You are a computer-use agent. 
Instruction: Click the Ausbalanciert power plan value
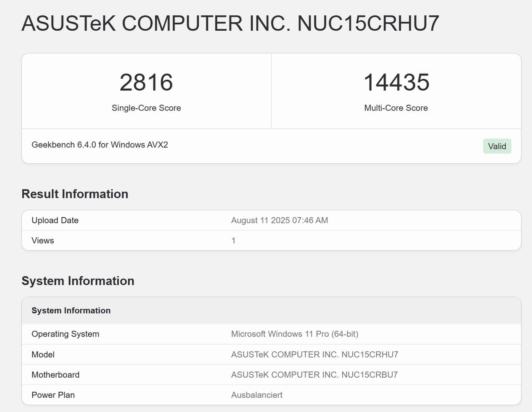click(x=257, y=395)
